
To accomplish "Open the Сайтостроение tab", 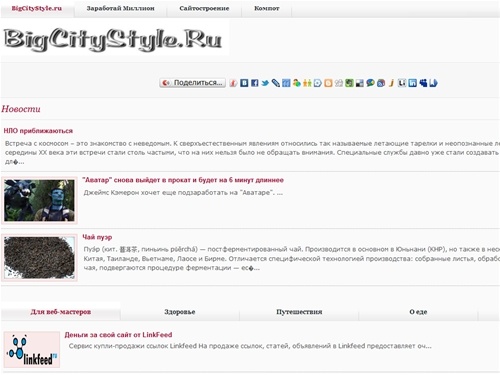I will tap(204, 9).
